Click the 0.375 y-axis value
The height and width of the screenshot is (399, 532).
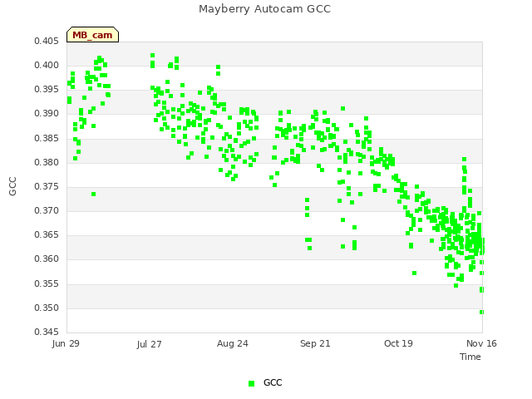pyautogui.click(x=47, y=186)
